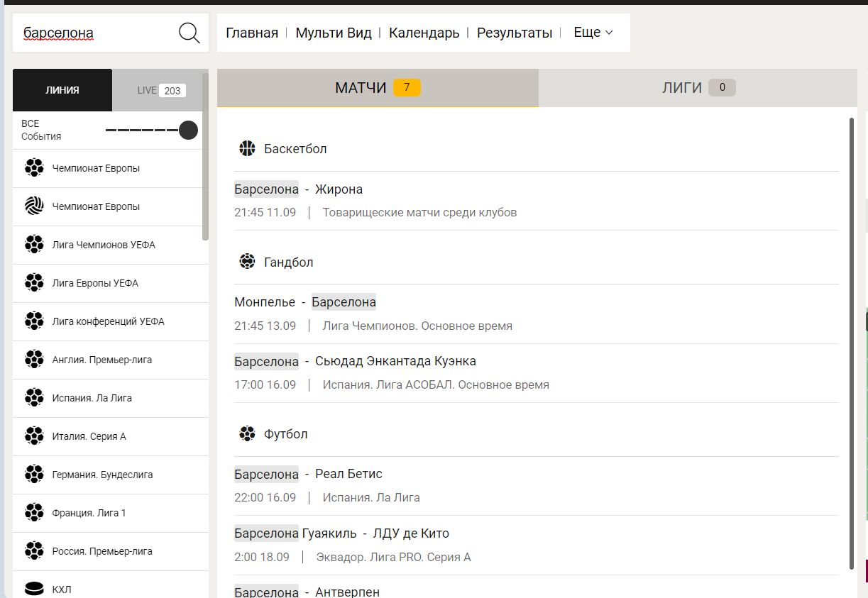Open the МАТЧИ results tab
The width and height of the screenshot is (868, 598).
pos(378,88)
